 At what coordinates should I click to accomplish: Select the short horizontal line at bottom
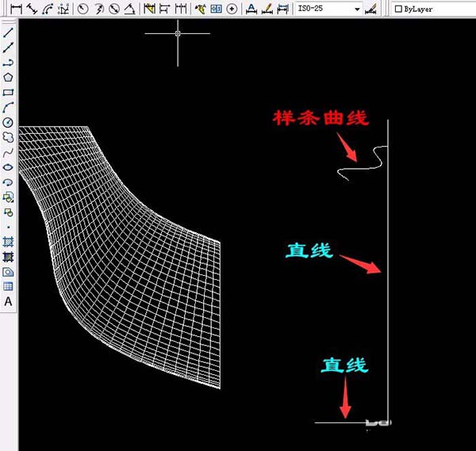tap(340, 422)
